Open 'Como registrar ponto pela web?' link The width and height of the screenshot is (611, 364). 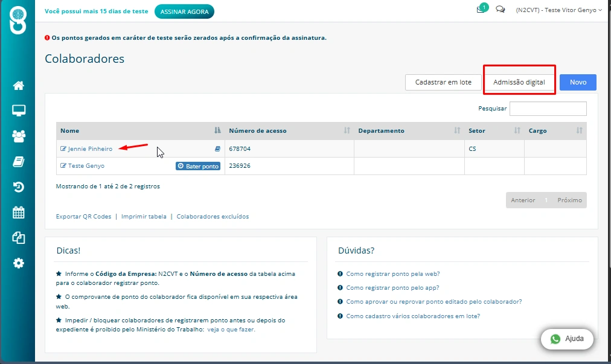(x=393, y=274)
